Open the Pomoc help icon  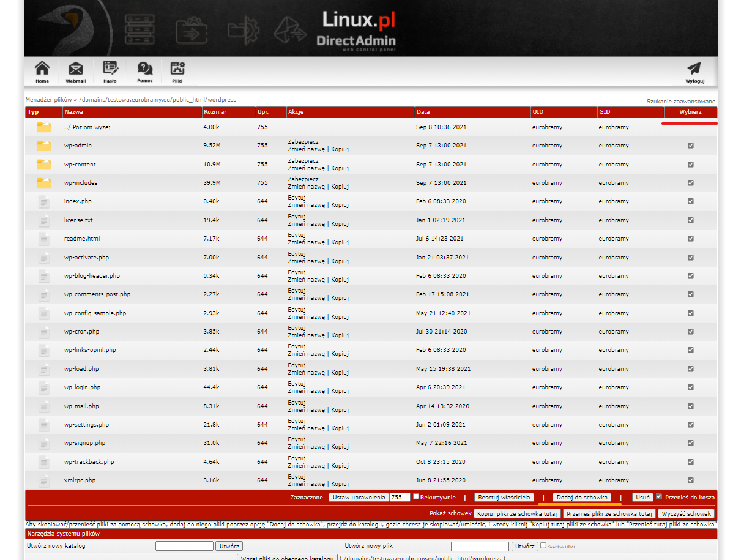pyautogui.click(x=145, y=69)
